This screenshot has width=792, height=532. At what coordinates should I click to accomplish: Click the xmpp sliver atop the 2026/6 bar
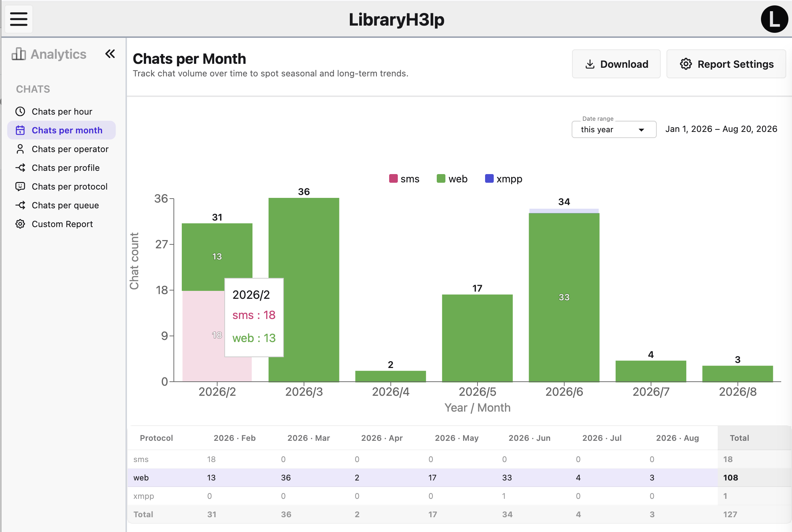tap(564, 211)
